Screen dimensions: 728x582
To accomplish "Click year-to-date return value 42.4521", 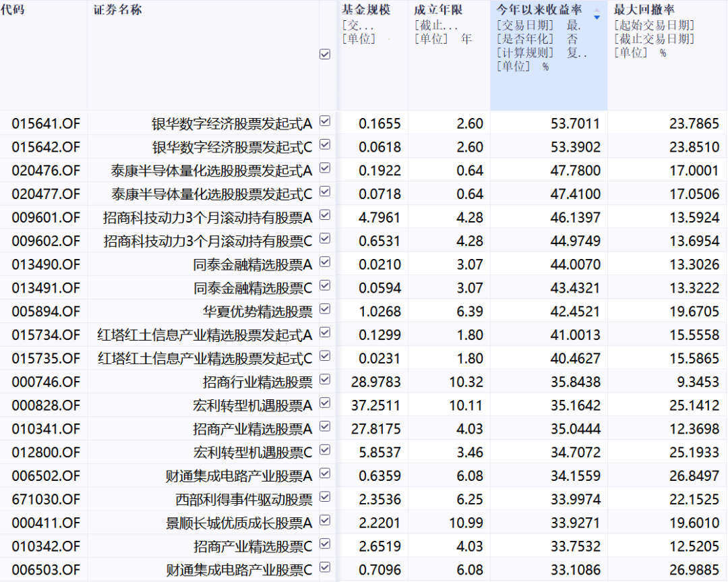I will pos(576,312).
